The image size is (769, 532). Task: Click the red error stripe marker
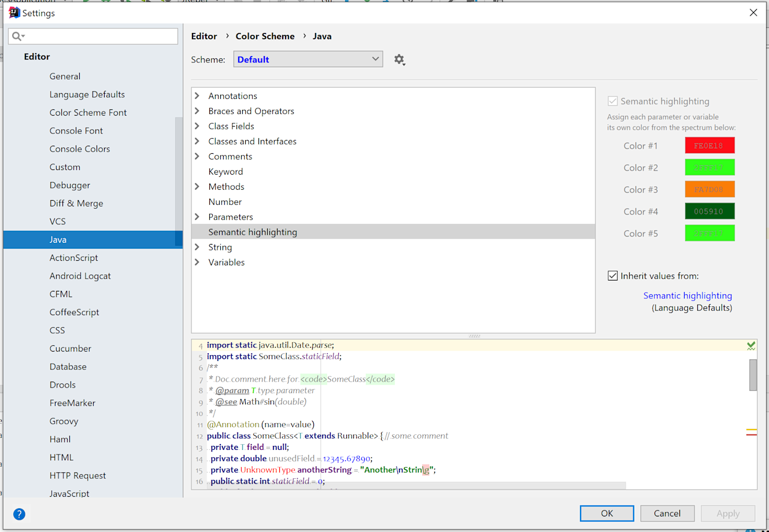pyautogui.click(x=751, y=434)
